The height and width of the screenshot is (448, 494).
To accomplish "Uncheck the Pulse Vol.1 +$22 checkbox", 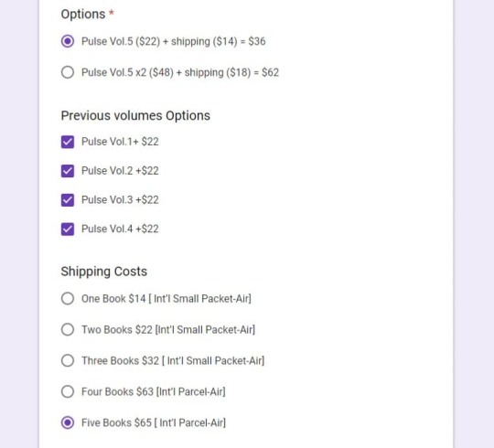I will [68, 142].
